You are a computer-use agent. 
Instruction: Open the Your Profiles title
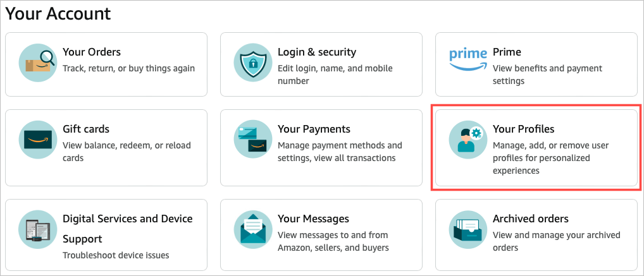click(523, 129)
